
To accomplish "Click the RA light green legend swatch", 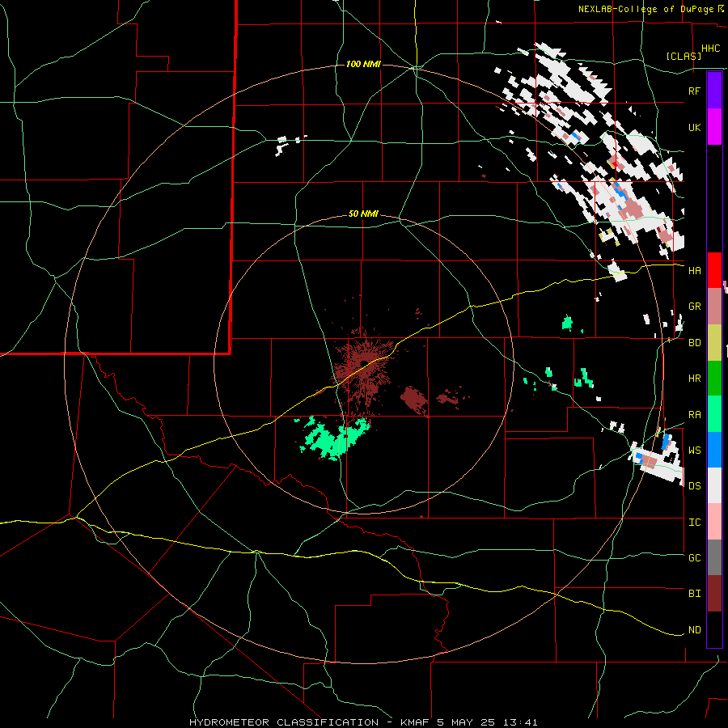I will (x=714, y=414).
